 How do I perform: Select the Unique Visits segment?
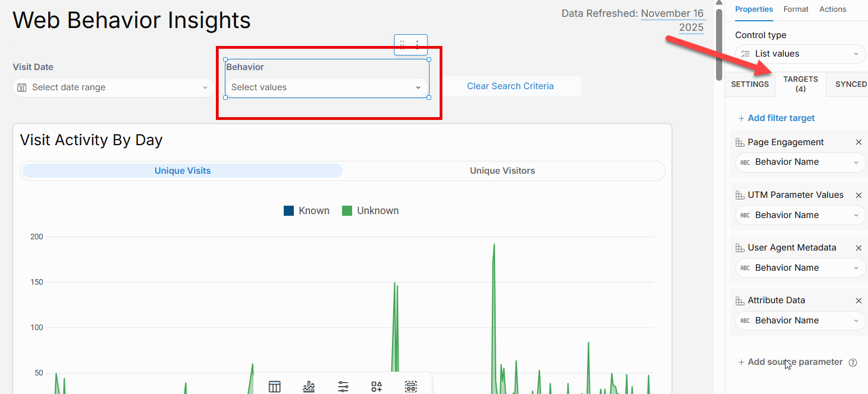tap(182, 171)
